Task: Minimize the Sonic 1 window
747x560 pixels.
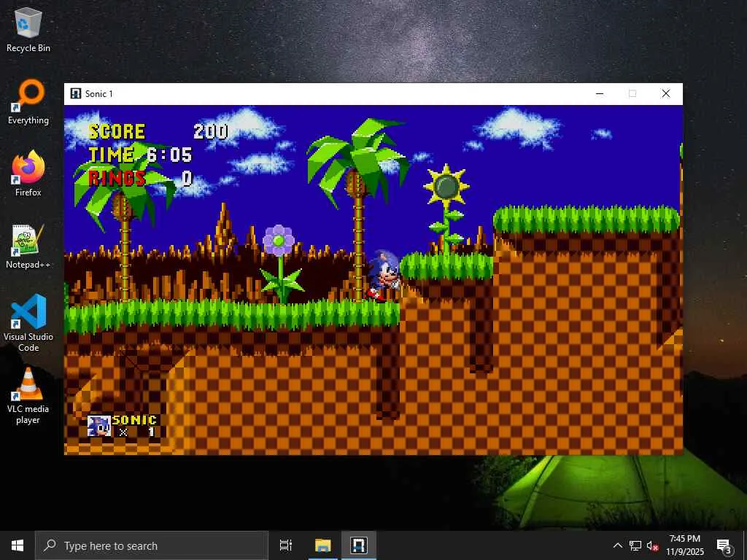Action: pos(600,94)
